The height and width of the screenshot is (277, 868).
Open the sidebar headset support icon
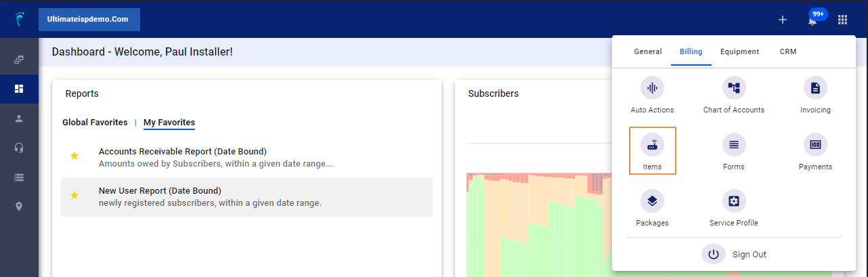pos(19,148)
